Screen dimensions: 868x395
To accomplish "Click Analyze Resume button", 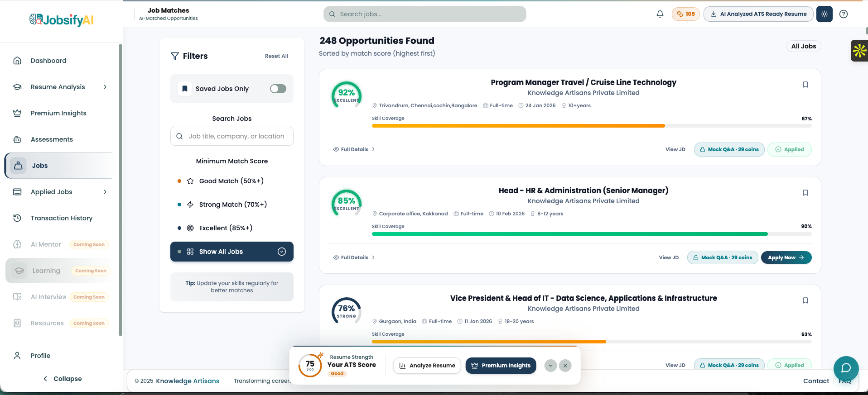I will pos(427,366).
